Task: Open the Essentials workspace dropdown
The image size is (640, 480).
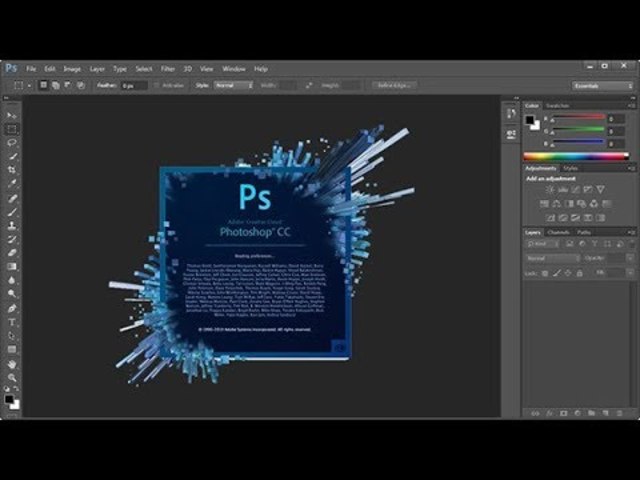Action: 602,86
